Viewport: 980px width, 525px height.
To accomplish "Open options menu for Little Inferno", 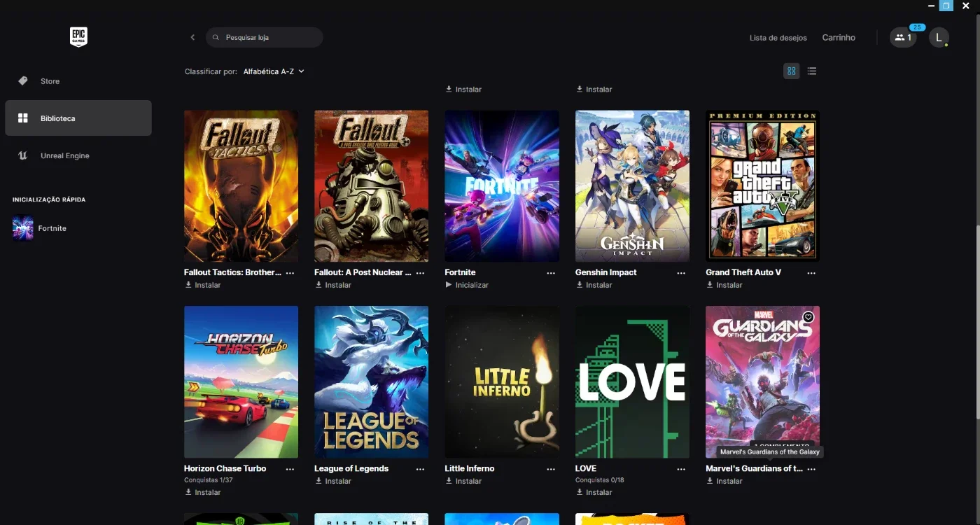I will click(551, 469).
